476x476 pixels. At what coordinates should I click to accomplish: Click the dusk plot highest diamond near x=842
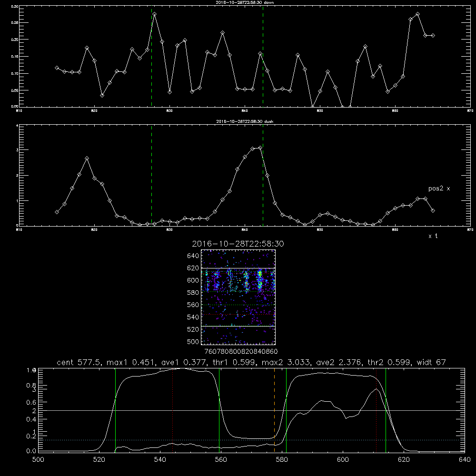tap(260, 148)
